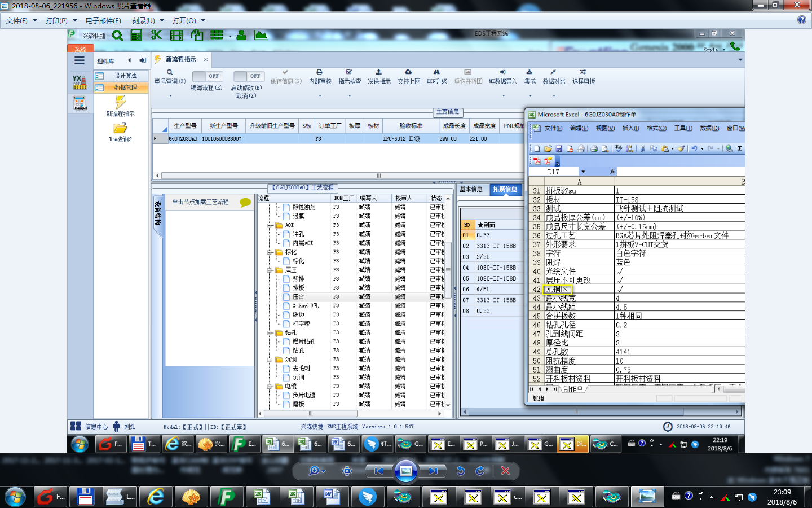
Task: Go to the next photo
Action: 433,471
